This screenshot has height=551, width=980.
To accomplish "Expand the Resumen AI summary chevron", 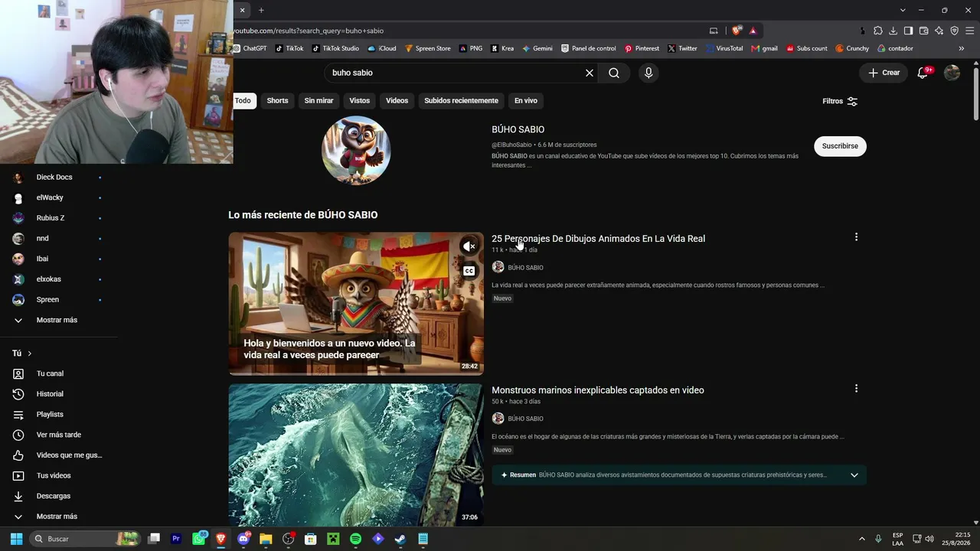I will 854,475.
